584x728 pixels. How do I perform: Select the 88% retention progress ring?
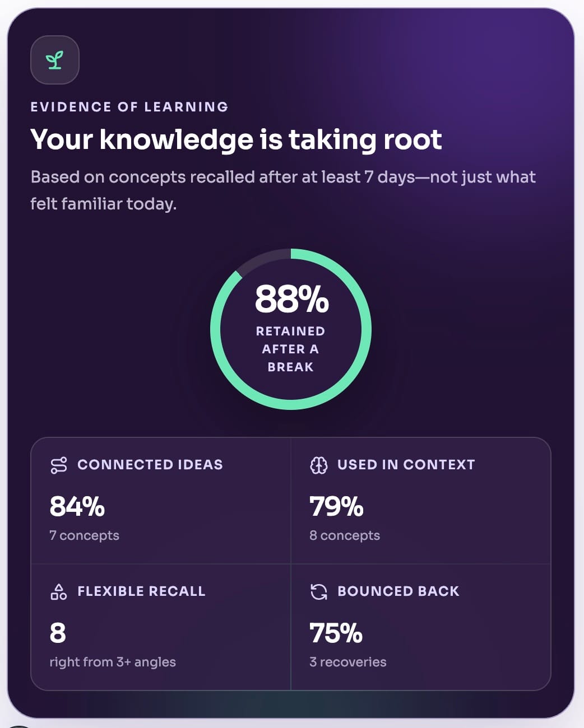point(291,329)
